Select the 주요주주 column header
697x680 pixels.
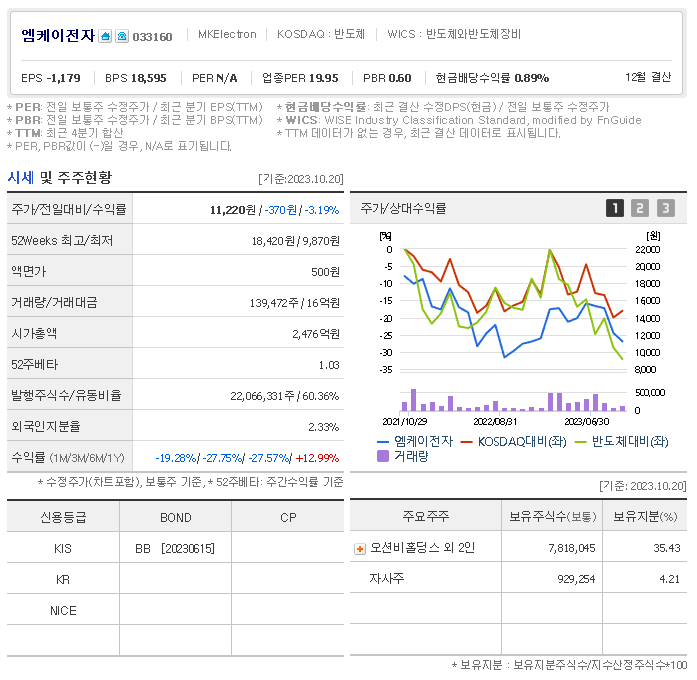pyautogui.click(x=425, y=516)
